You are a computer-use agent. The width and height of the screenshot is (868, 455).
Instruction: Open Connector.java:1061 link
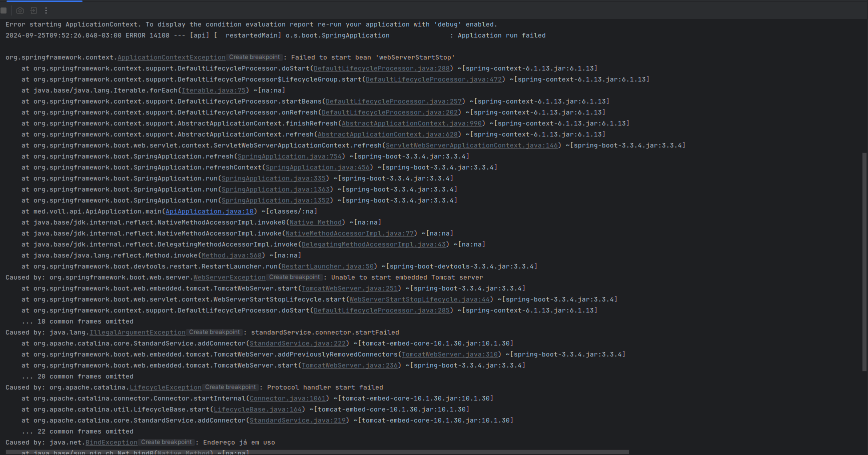pos(288,398)
